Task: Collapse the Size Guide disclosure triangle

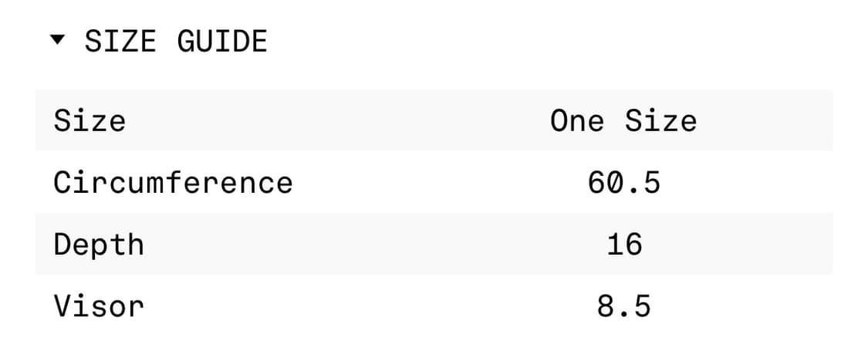Action: click(x=58, y=40)
